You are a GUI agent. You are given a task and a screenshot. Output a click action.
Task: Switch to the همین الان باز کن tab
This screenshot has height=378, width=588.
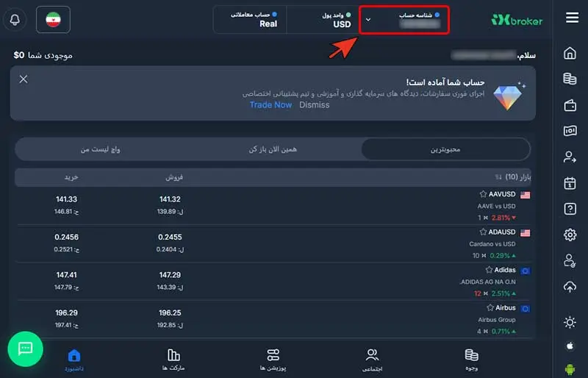point(273,149)
